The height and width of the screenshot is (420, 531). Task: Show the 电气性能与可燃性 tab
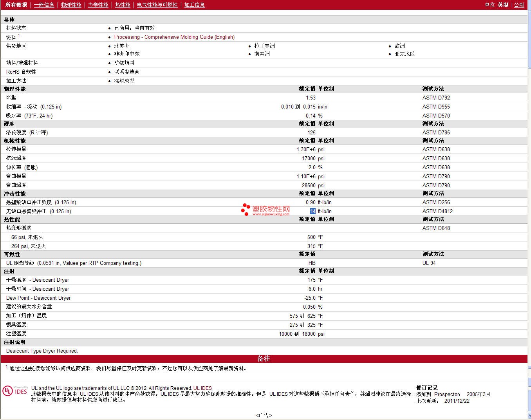tap(157, 5)
